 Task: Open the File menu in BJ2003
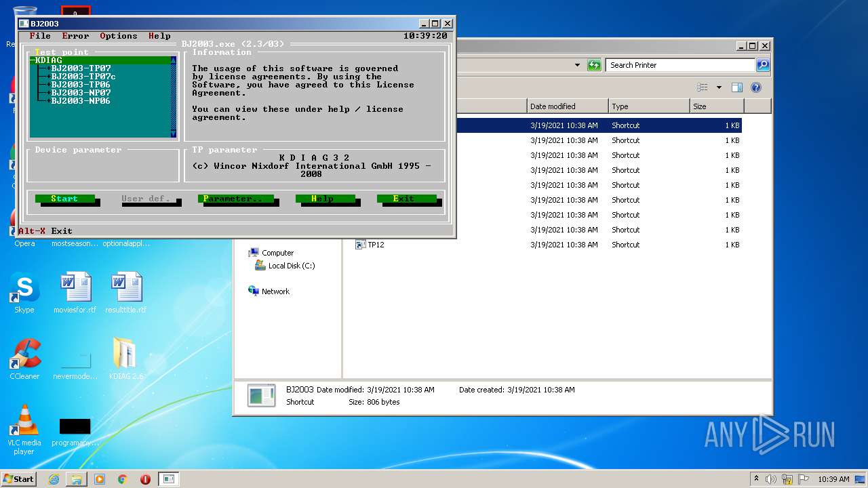tap(40, 36)
